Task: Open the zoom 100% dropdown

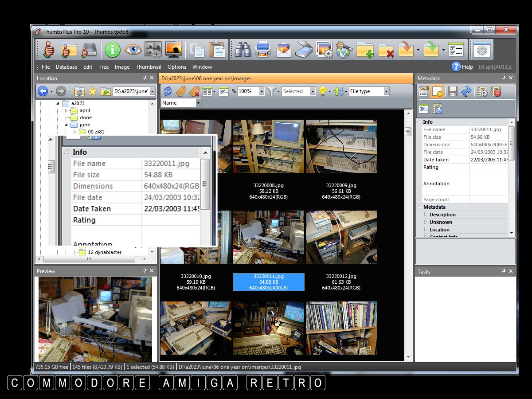Action: point(262,91)
